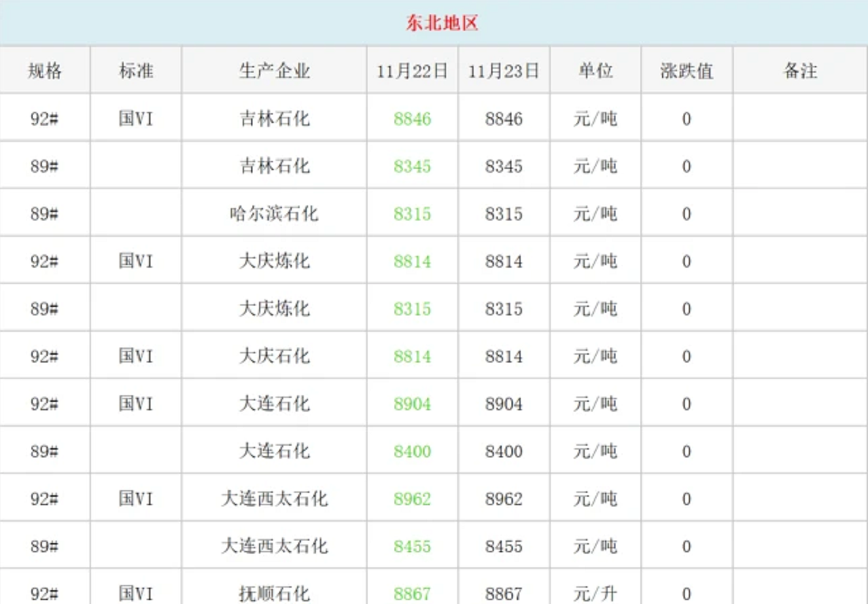This screenshot has height=604, width=868.
Task: Click 11月23日 price 8814 for 大庆石化
Action: (x=504, y=357)
